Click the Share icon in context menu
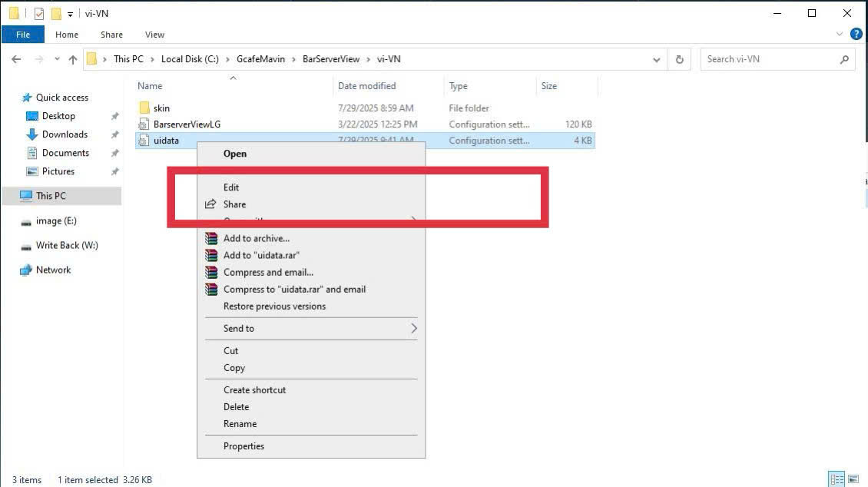Screen dimensions: 868x487 211,204
